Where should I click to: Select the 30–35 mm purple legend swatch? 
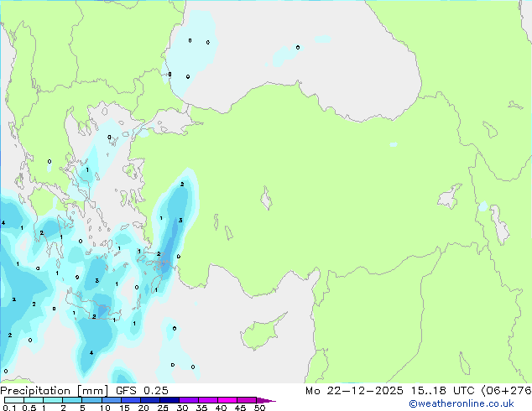(189, 400)
